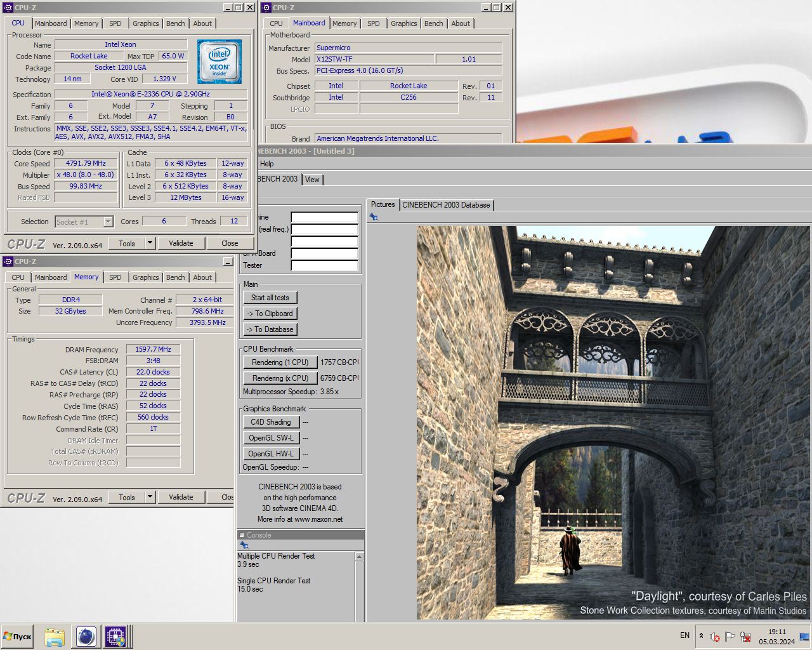Run the OpenGL SW-L test
This screenshot has width=812, height=650.
(270, 438)
